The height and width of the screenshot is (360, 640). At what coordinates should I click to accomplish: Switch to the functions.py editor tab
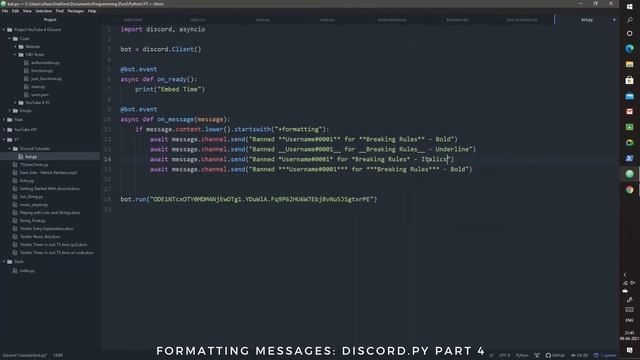[x=457, y=20]
